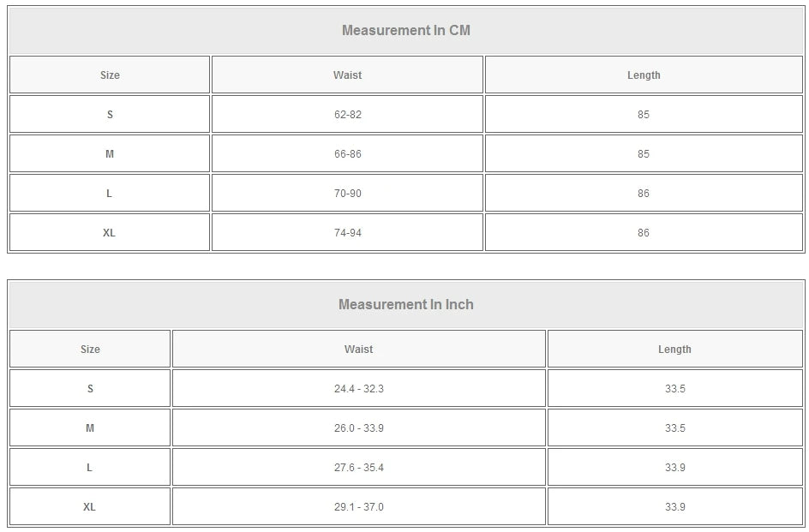Click the 29.1 - 37.0 waist value

pyautogui.click(x=358, y=507)
